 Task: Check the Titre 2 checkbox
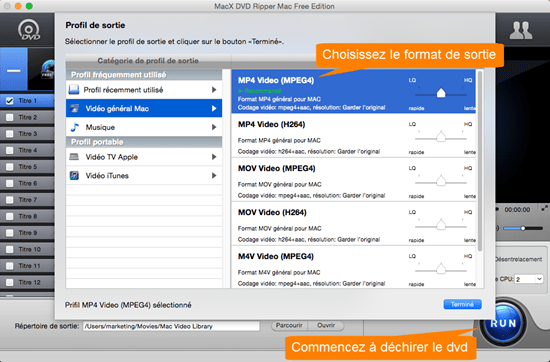click(9, 118)
